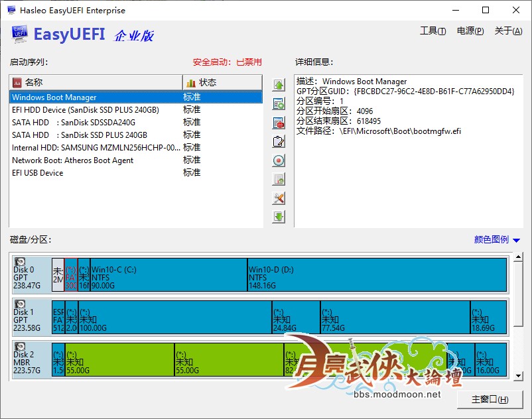Click the Win10-D (D:) NTFS 148.16G partition
Image resolution: width=532 pixels, height=419 pixels.
pos(377,274)
